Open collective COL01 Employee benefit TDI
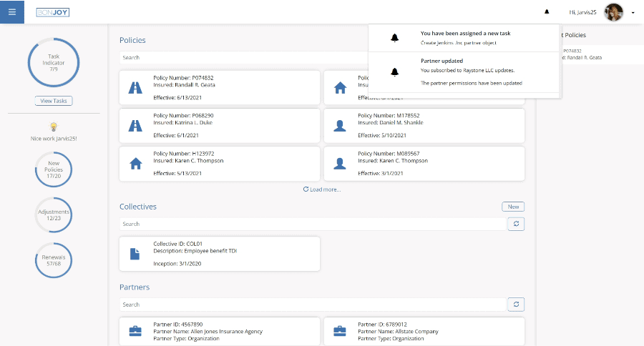This screenshot has width=644, height=346. coord(220,254)
